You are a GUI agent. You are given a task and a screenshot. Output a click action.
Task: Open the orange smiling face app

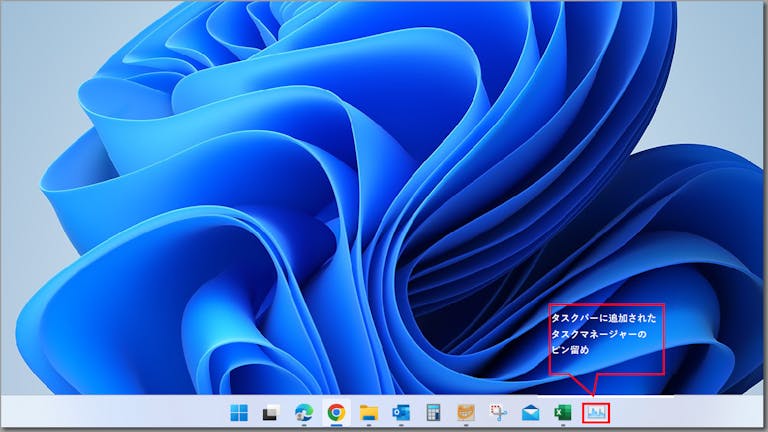(x=466, y=413)
